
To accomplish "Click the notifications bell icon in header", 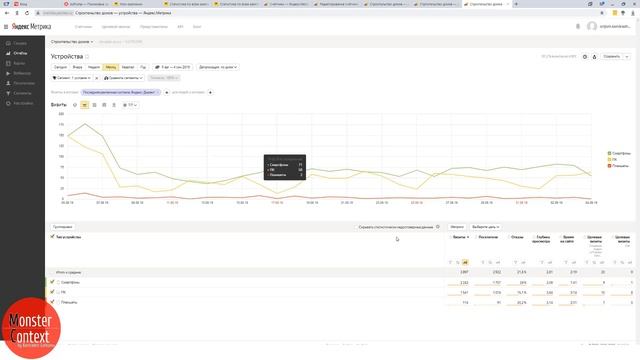I will [x=578, y=27].
